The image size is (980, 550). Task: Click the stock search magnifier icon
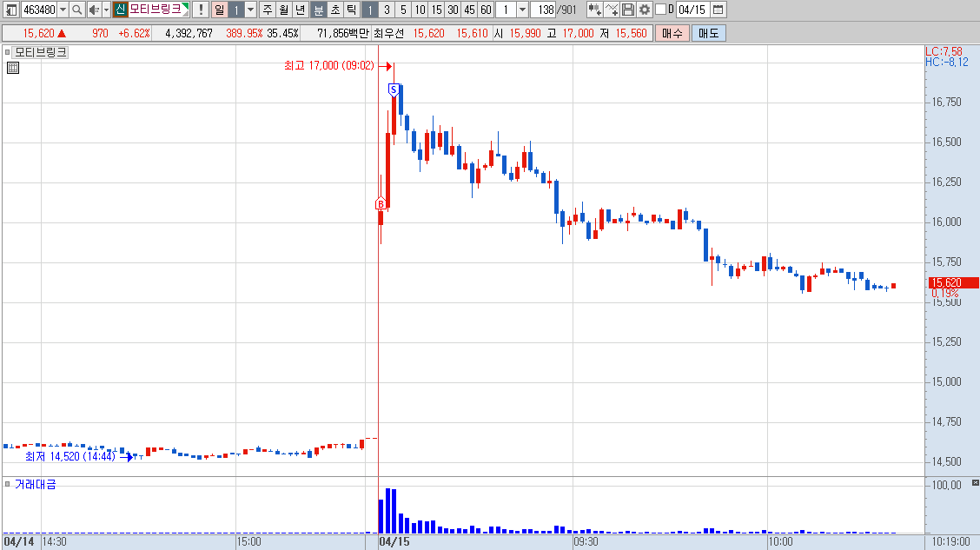(x=76, y=10)
